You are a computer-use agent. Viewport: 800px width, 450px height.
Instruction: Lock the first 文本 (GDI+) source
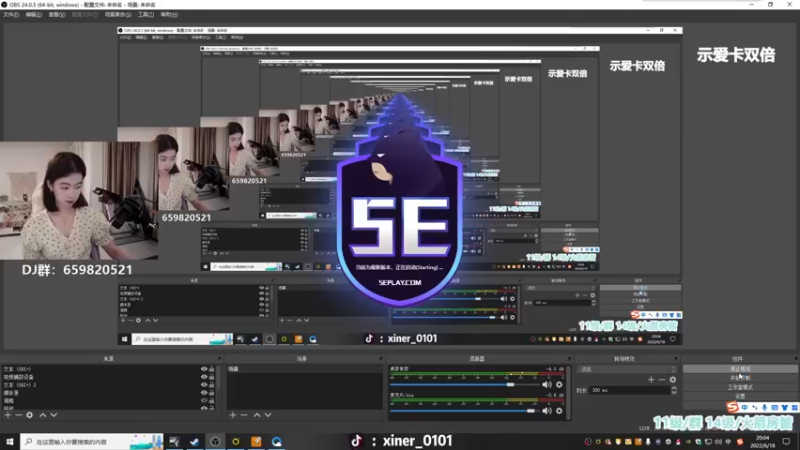point(212,369)
